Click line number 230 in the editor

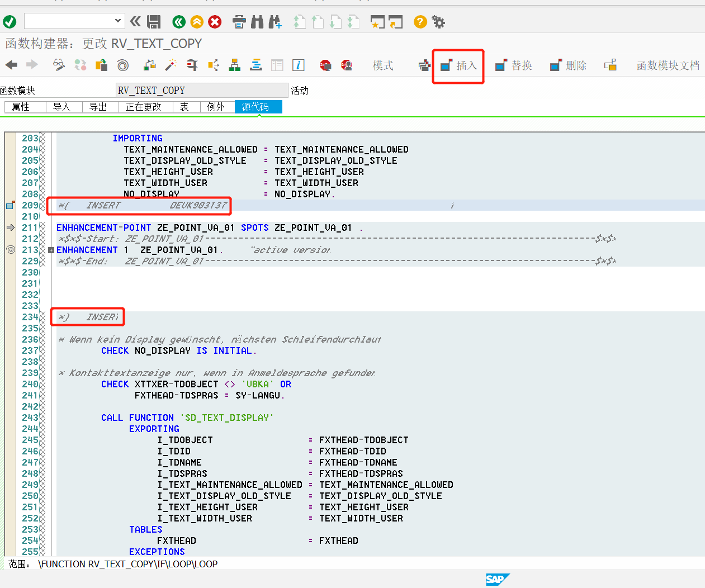coord(30,272)
